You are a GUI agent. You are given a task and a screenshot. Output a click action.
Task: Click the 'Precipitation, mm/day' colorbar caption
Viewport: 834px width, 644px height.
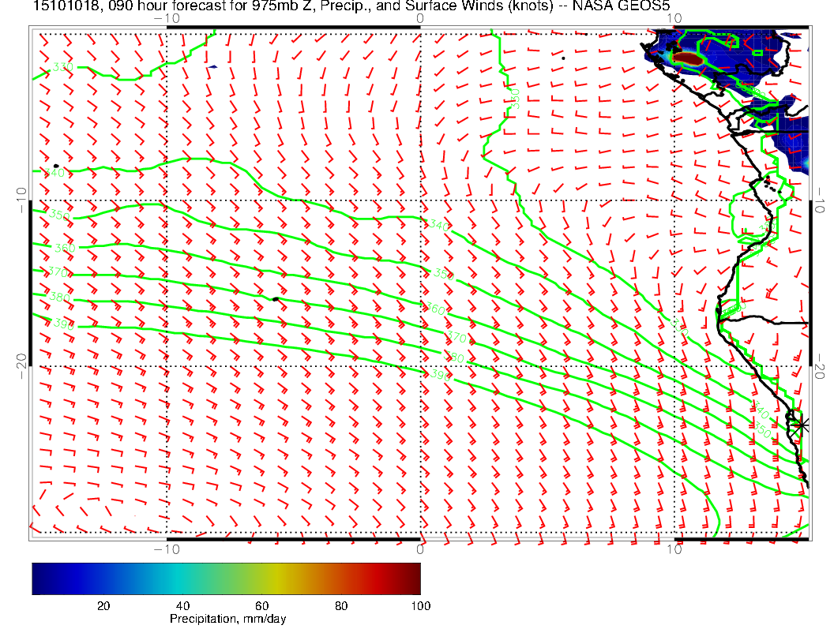228,620
